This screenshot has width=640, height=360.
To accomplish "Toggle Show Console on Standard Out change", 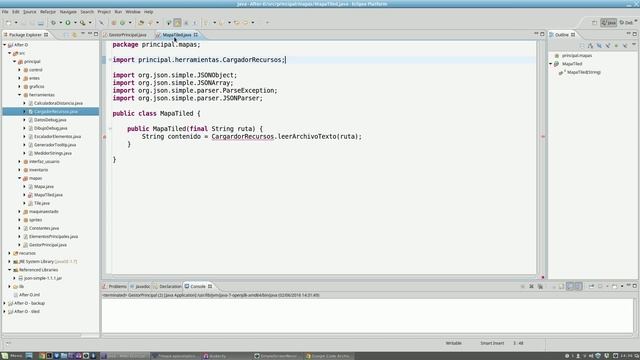I will [570, 287].
